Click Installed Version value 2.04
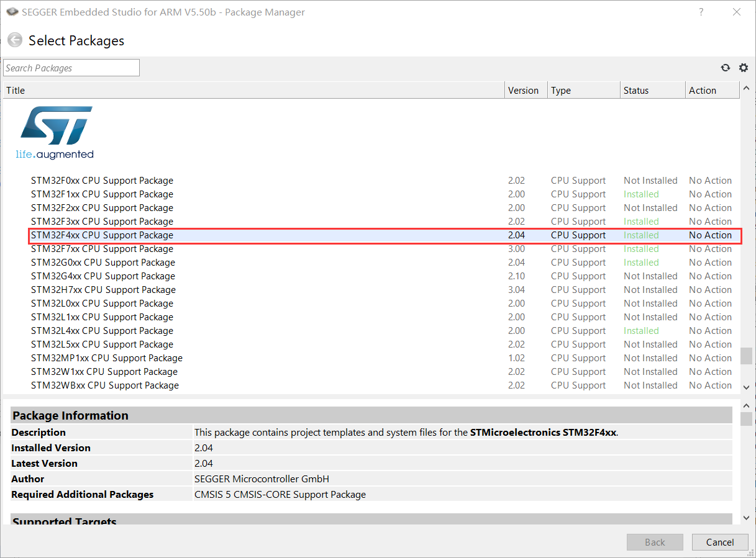The height and width of the screenshot is (558, 756). coord(204,448)
